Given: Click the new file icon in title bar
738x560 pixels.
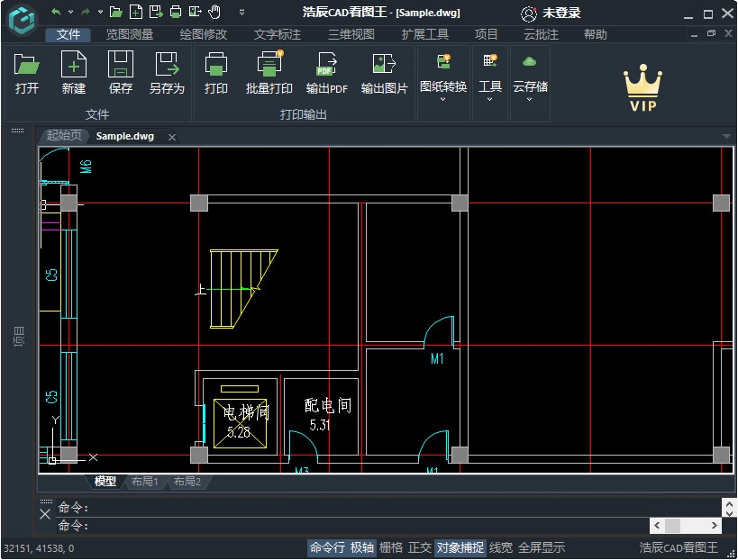Looking at the screenshot, I should click(x=135, y=12).
